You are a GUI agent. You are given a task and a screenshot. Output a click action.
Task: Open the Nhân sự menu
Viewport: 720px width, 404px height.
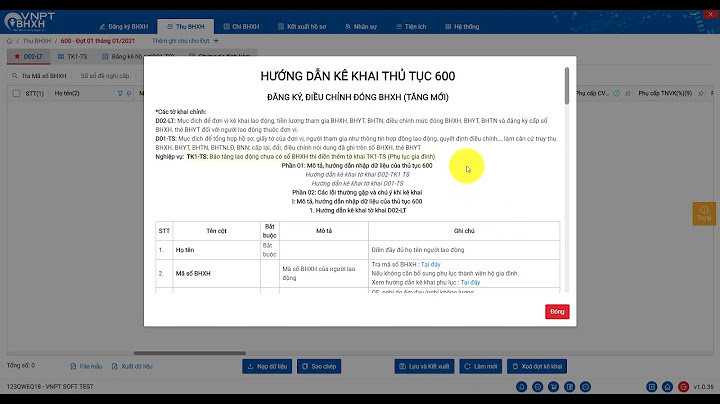coord(360,27)
